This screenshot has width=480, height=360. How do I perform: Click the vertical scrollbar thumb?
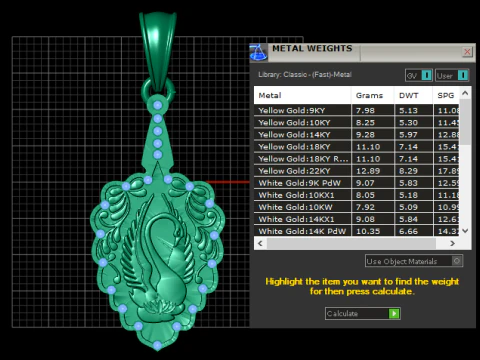click(465, 122)
